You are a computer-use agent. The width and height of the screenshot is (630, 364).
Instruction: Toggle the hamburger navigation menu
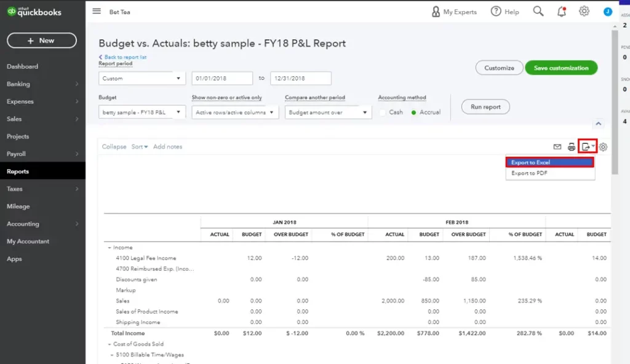click(x=97, y=12)
